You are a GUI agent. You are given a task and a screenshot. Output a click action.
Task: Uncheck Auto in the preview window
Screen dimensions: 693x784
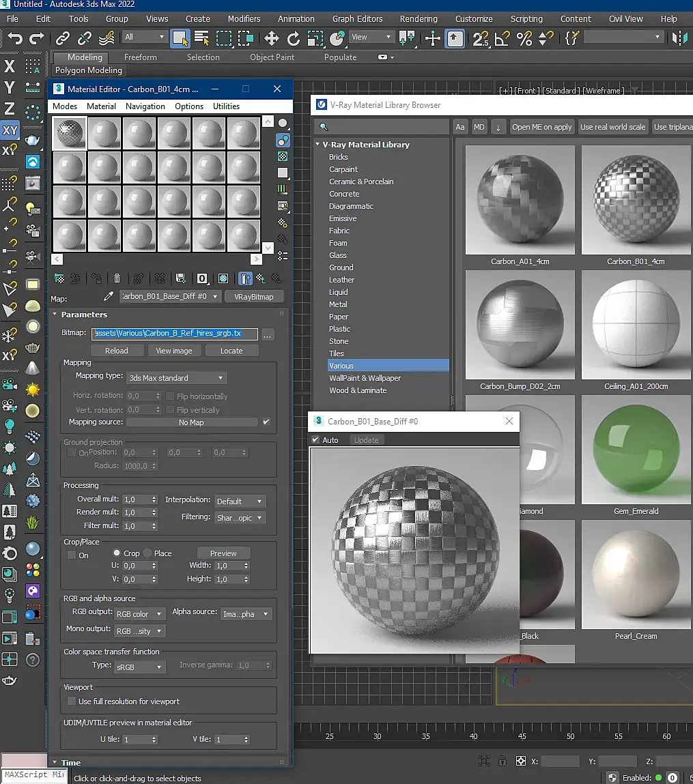(315, 440)
